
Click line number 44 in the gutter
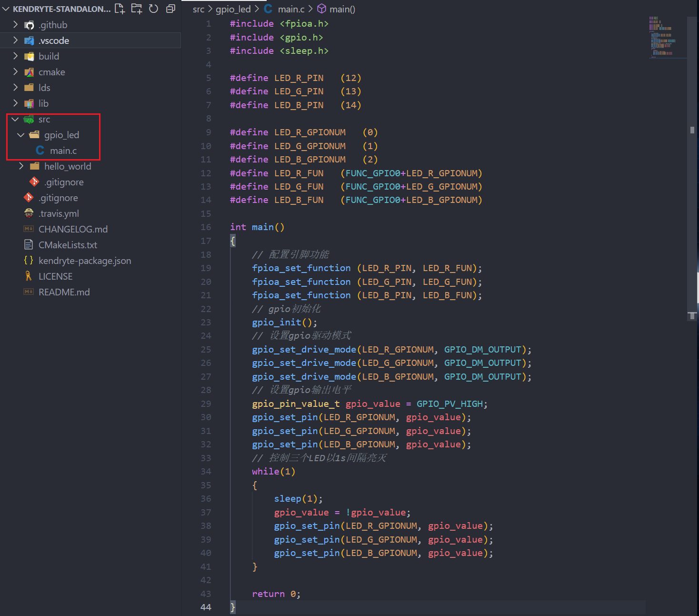point(206,607)
